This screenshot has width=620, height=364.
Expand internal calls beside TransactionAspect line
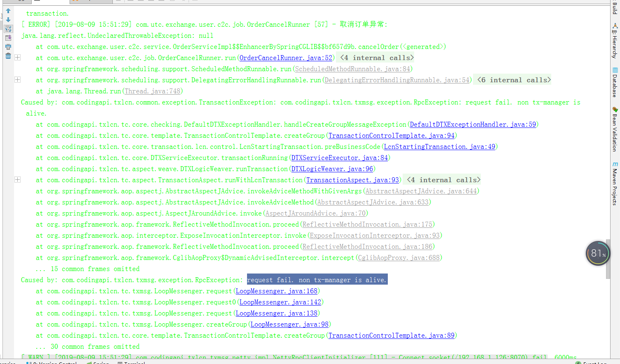[x=17, y=179]
